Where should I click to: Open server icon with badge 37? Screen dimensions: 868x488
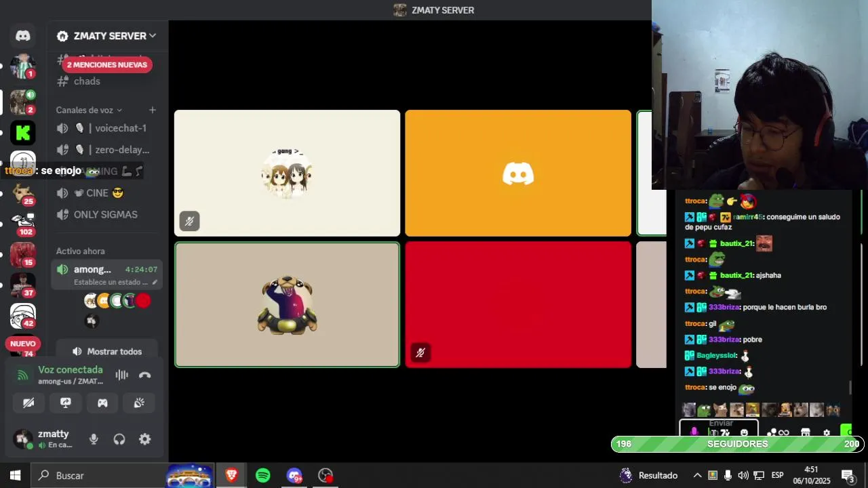coord(22,285)
